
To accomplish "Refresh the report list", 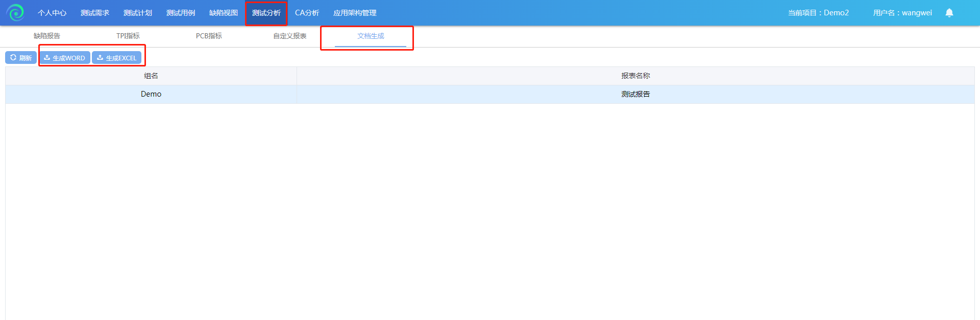I will 21,58.
